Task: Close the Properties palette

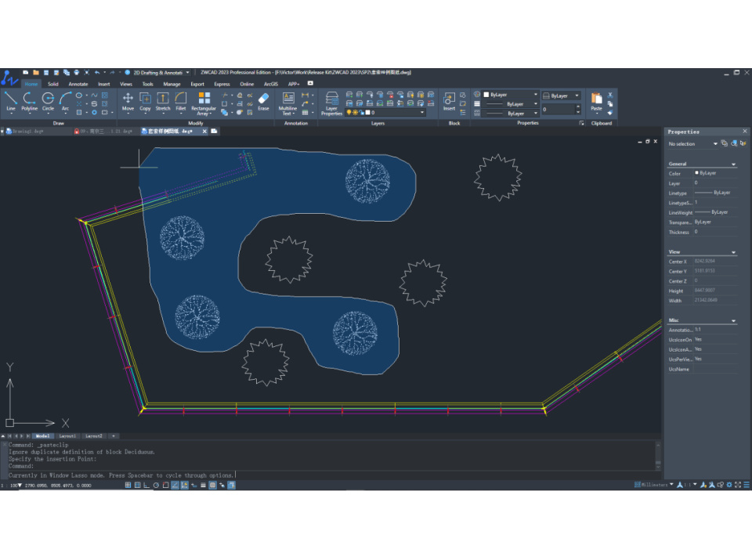Action: click(745, 132)
